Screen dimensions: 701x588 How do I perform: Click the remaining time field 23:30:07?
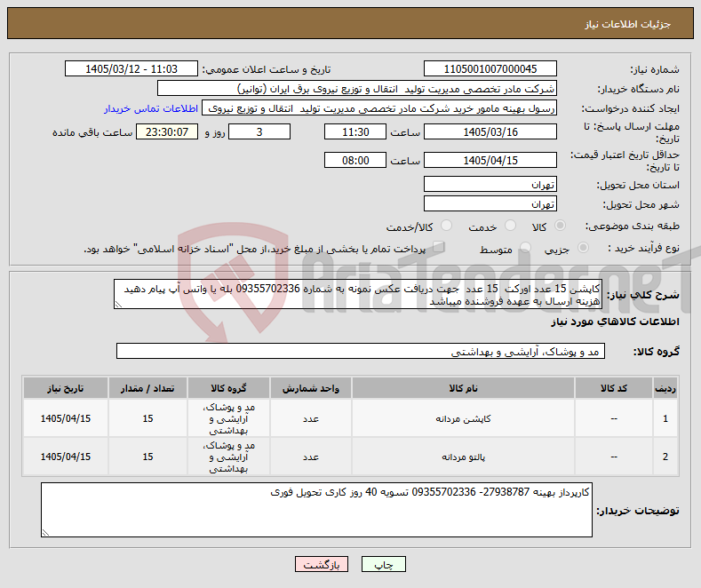pyautogui.click(x=167, y=131)
